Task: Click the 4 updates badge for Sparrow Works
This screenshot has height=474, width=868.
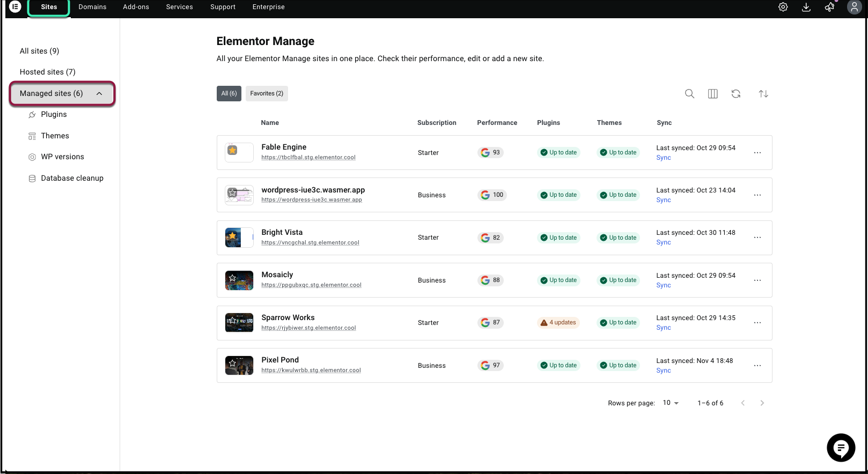Action: (x=558, y=323)
